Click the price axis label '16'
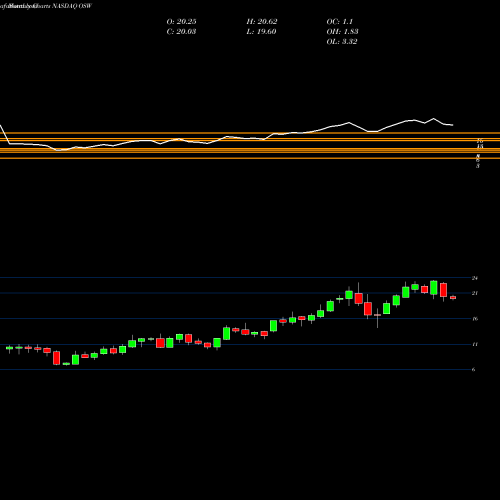This screenshot has height=500, width=500. click(475, 319)
